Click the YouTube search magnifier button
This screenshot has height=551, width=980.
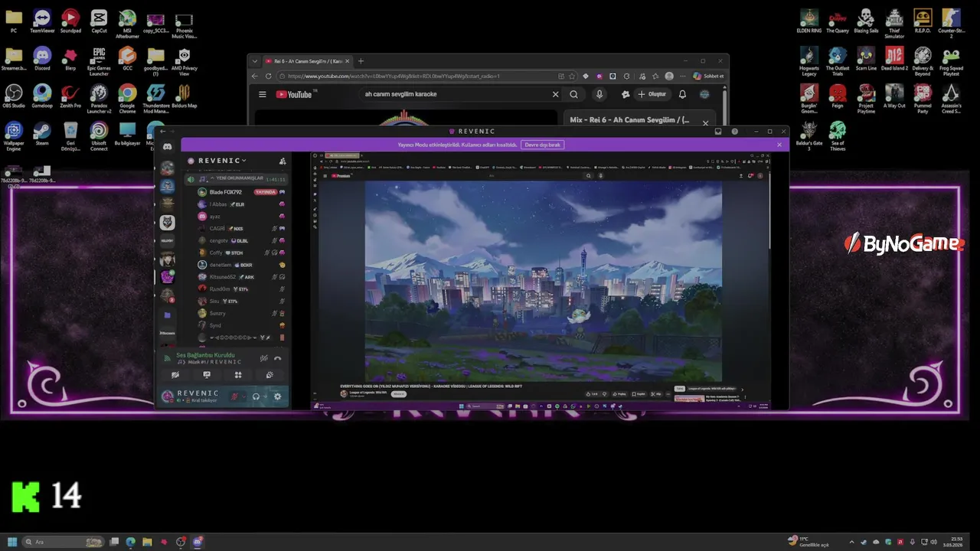[x=574, y=94]
